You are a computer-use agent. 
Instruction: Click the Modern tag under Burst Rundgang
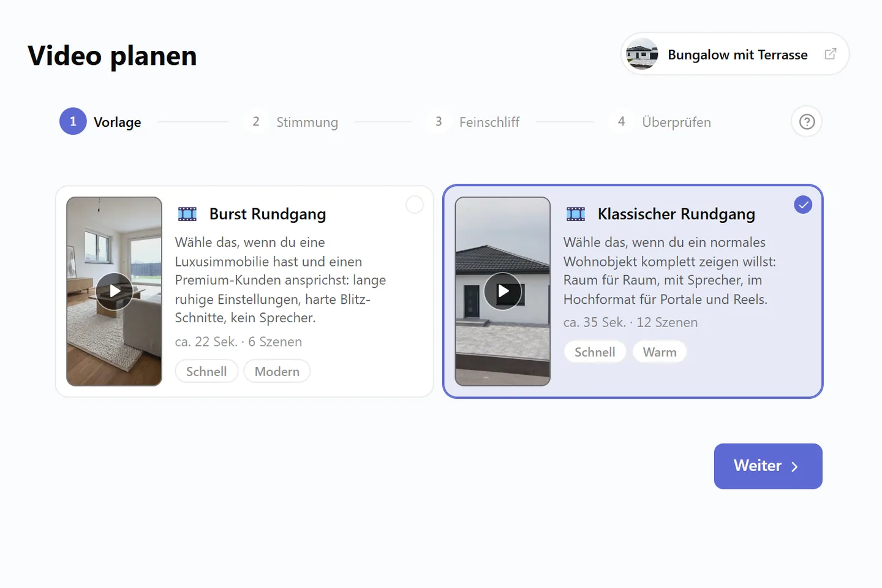277,372
